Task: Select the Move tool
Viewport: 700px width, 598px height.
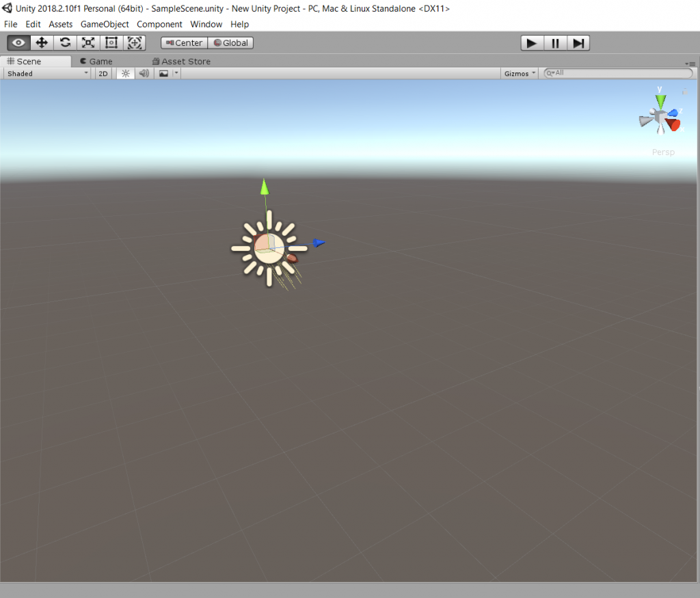Action: (42, 43)
